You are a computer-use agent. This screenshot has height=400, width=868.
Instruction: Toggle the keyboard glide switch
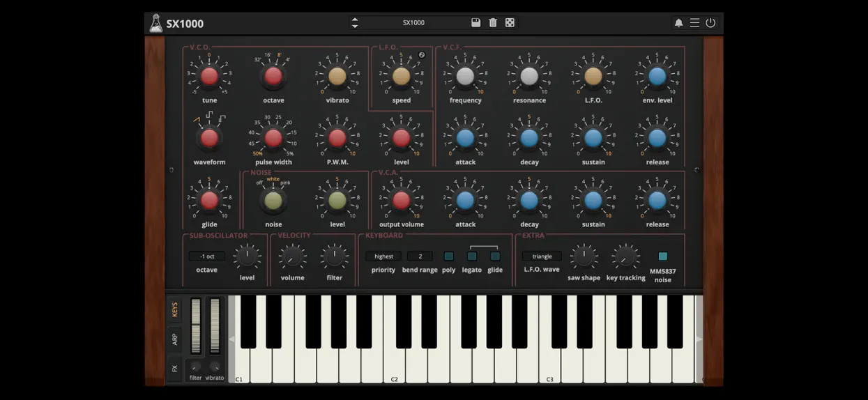pyautogui.click(x=495, y=256)
